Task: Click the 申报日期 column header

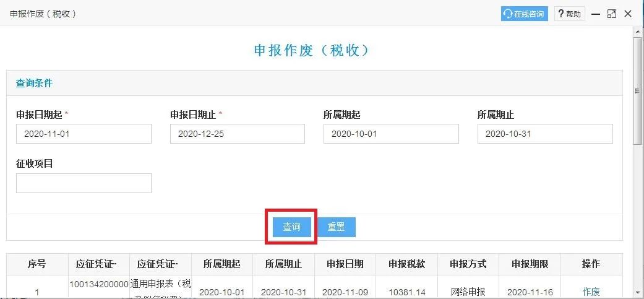Action: (x=345, y=264)
